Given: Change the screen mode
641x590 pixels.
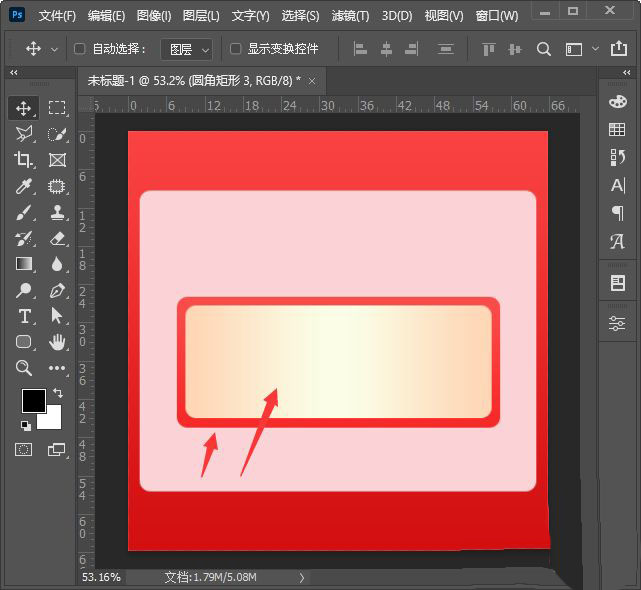Looking at the screenshot, I should click(x=57, y=450).
